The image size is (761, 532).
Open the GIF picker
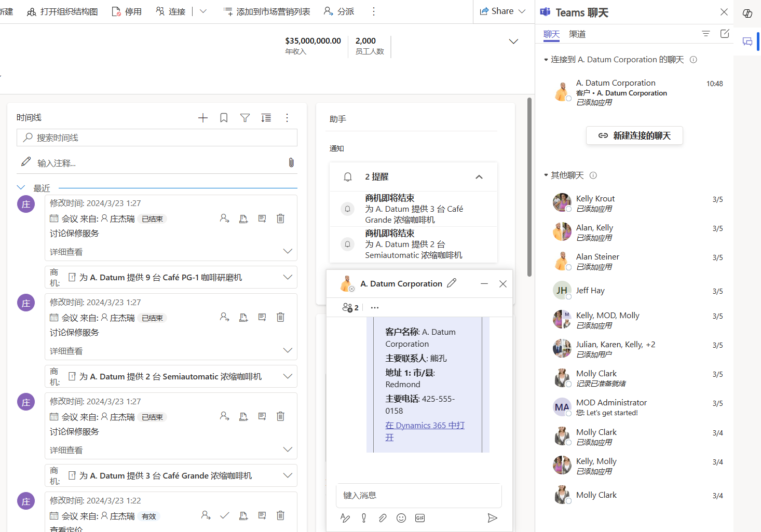click(420, 517)
